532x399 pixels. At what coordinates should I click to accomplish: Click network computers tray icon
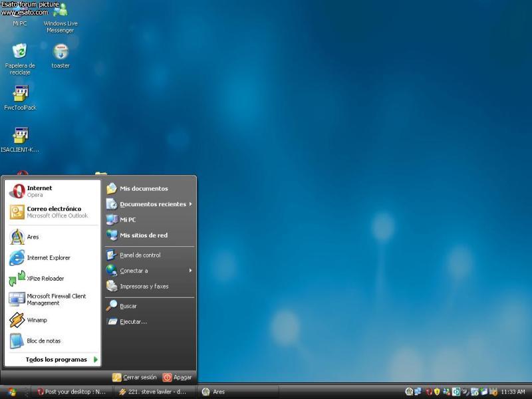pos(418,392)
